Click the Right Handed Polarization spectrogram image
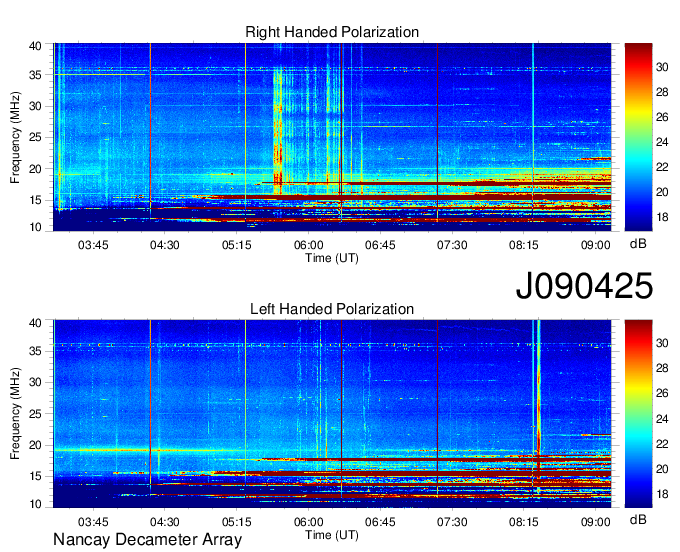Screen dimensions: 680x552 point(332,137)
